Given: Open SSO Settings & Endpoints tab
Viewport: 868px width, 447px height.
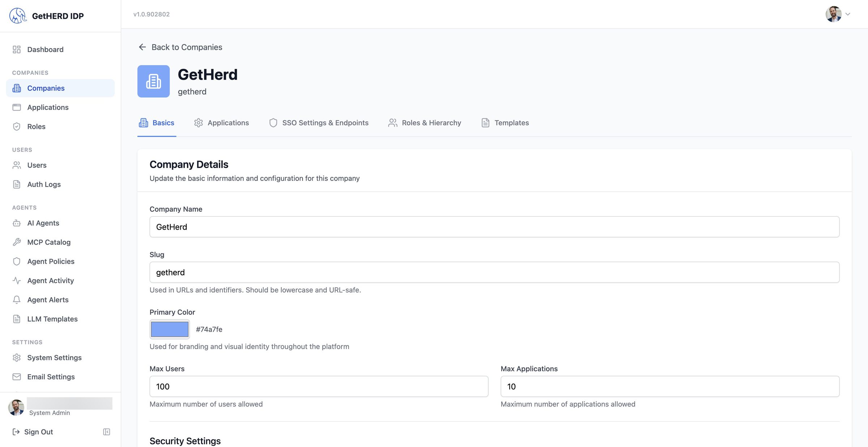Looking at the screenshot, I should coord(319,123).
